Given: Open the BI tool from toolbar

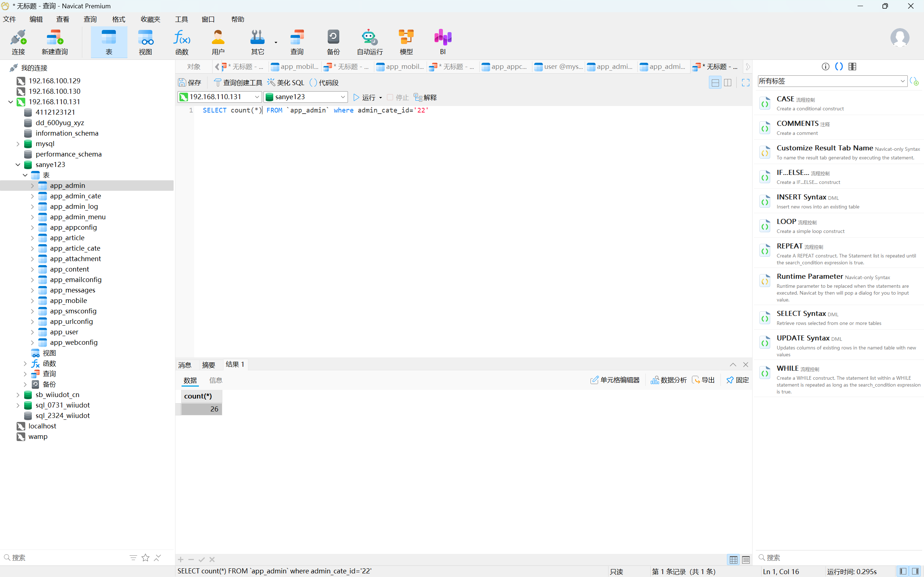Looking at the screenshot, I should 443,38.
